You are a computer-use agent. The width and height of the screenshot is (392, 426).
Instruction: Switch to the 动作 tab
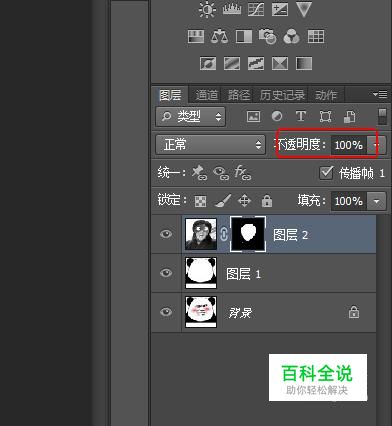click(326, 95)
